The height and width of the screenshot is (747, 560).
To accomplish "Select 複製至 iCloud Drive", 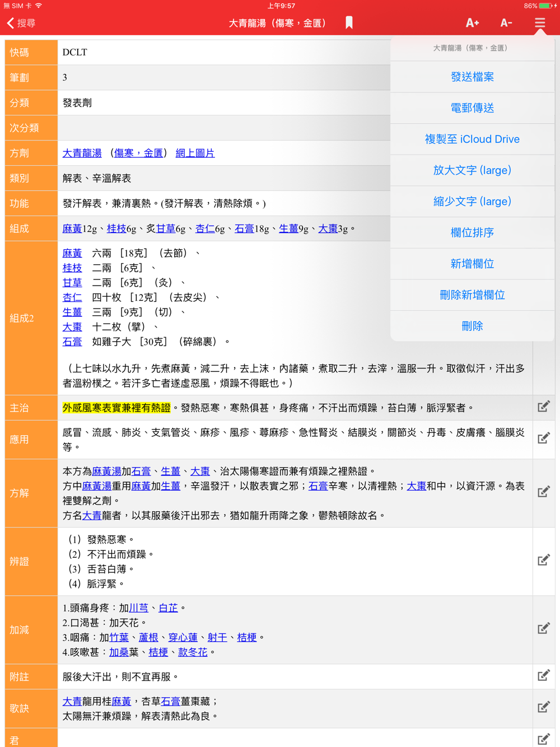I will [x=472, y=139].
